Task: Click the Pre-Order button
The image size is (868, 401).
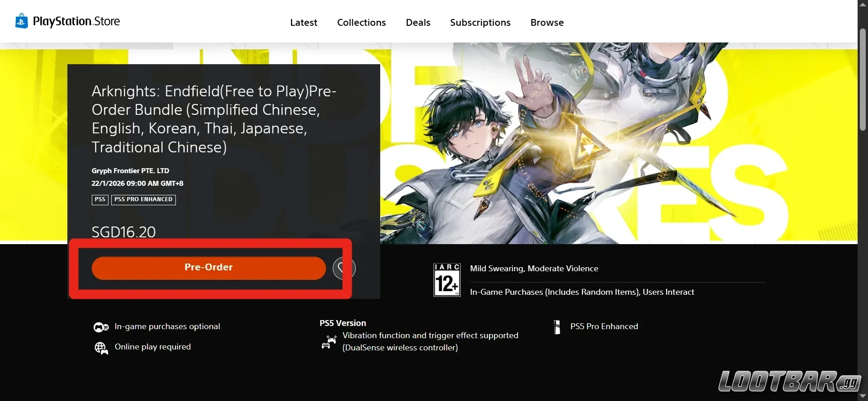Action: 208,268
